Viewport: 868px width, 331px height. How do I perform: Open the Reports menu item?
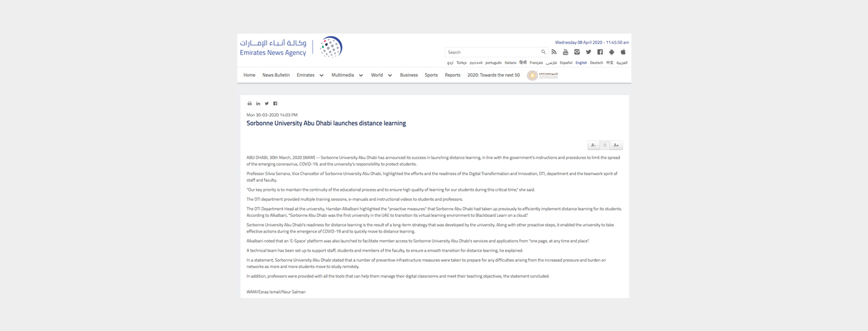tap(453, 75)
